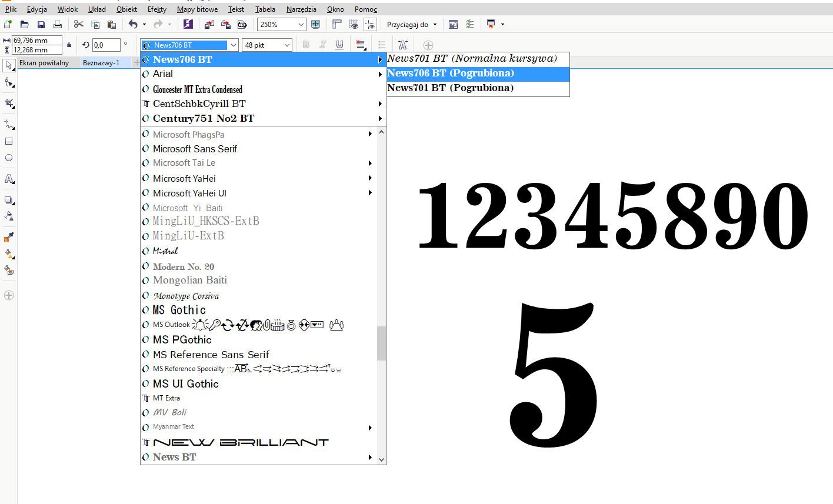
Task: Pick the Ellipse tool
Action: pos(9,158)
